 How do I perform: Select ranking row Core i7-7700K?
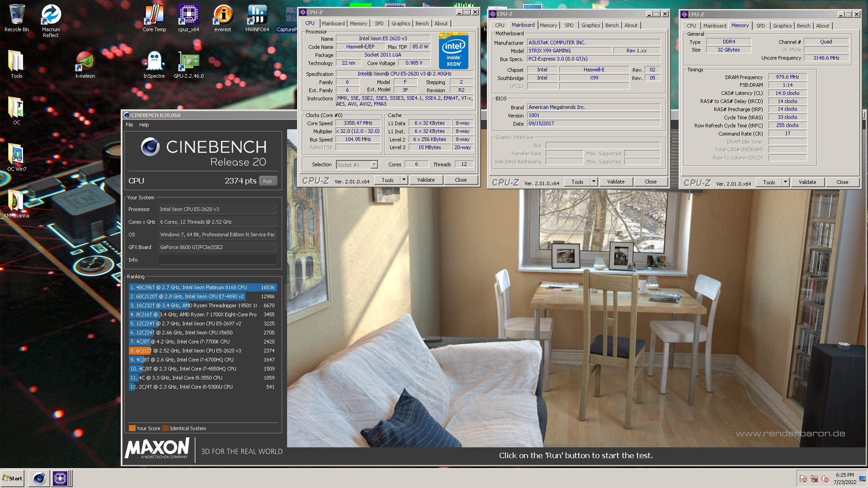[x=203, y=342]
